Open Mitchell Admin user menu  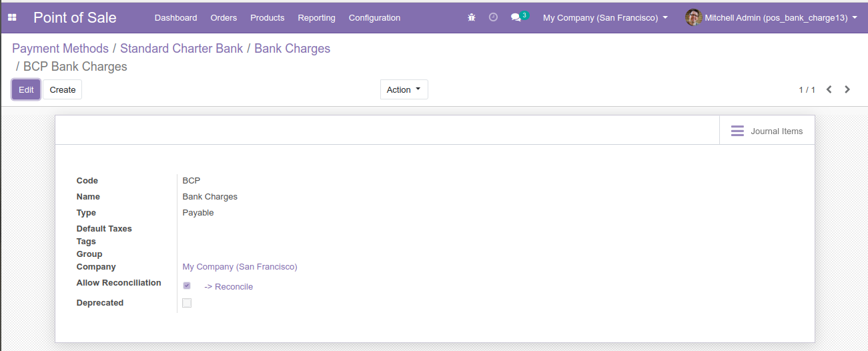pos(771,17)
